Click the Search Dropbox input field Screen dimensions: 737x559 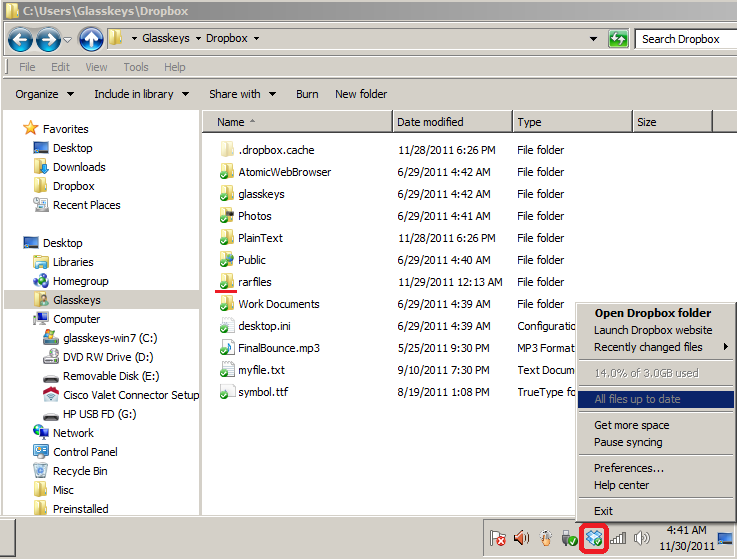(x=683, y=39)
